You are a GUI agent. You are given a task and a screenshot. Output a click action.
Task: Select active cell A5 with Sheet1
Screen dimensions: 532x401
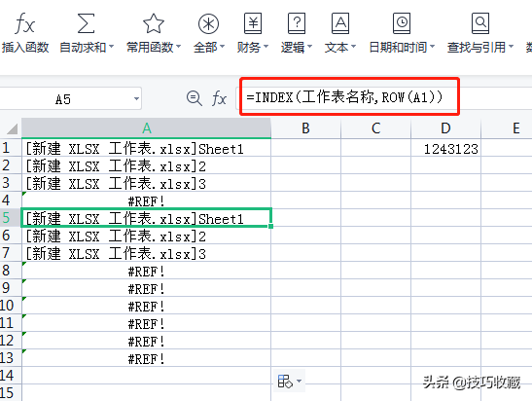146,218
